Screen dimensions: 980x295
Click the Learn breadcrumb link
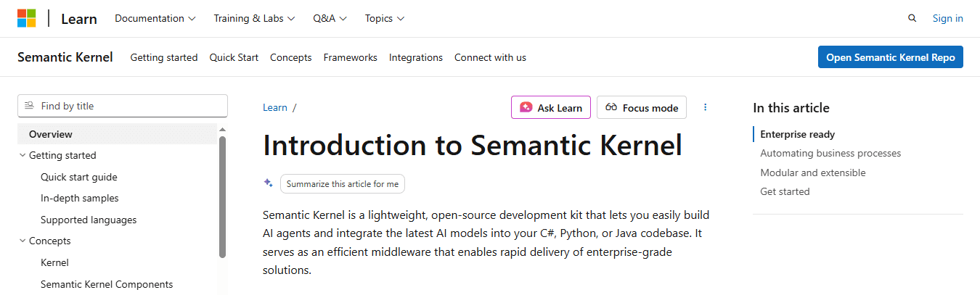pyautogui.click(x=275, y=107)
